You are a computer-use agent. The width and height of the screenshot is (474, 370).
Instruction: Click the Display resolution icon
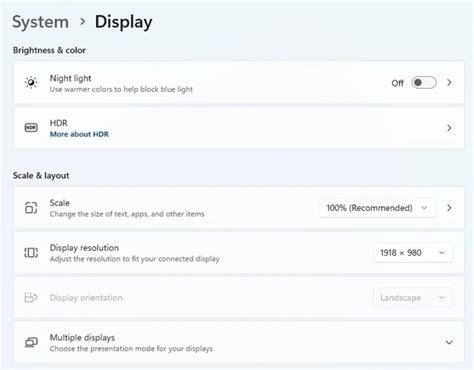[x=31, y=253]
